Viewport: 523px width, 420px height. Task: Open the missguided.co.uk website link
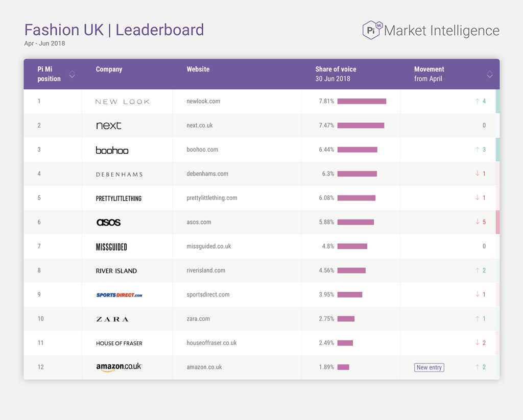(209, 246)
